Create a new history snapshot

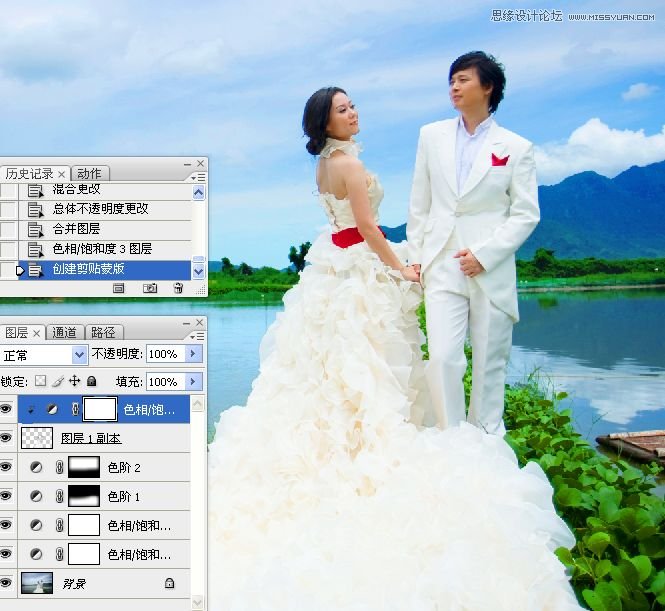(150, 289)
